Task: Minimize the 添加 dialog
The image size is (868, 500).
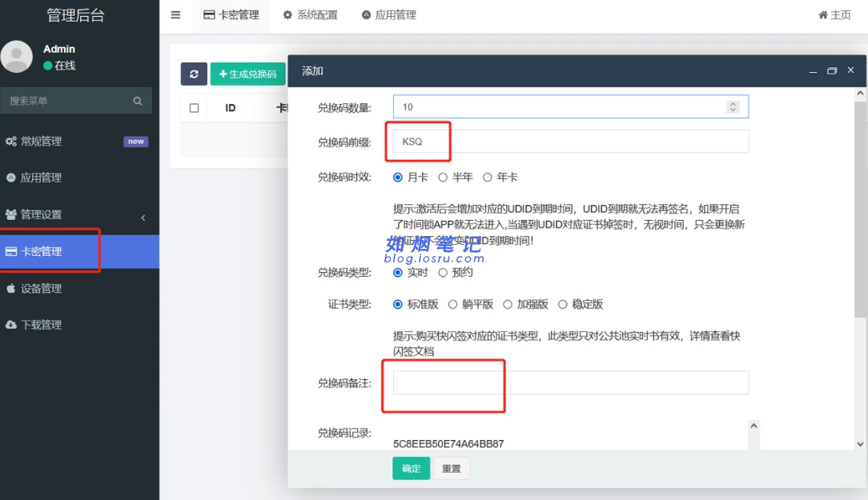Action: tap(813, 70)
